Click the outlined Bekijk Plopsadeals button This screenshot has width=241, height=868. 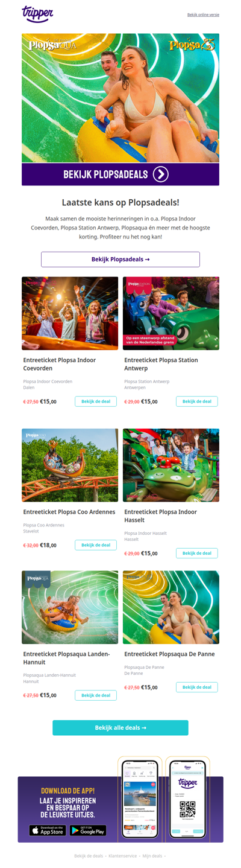120,259
